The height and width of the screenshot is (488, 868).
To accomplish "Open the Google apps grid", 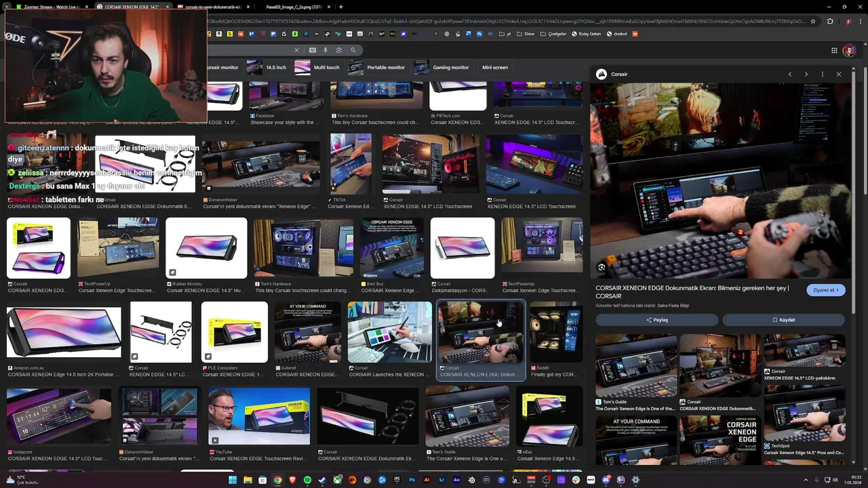I will (x=834, y=50).
